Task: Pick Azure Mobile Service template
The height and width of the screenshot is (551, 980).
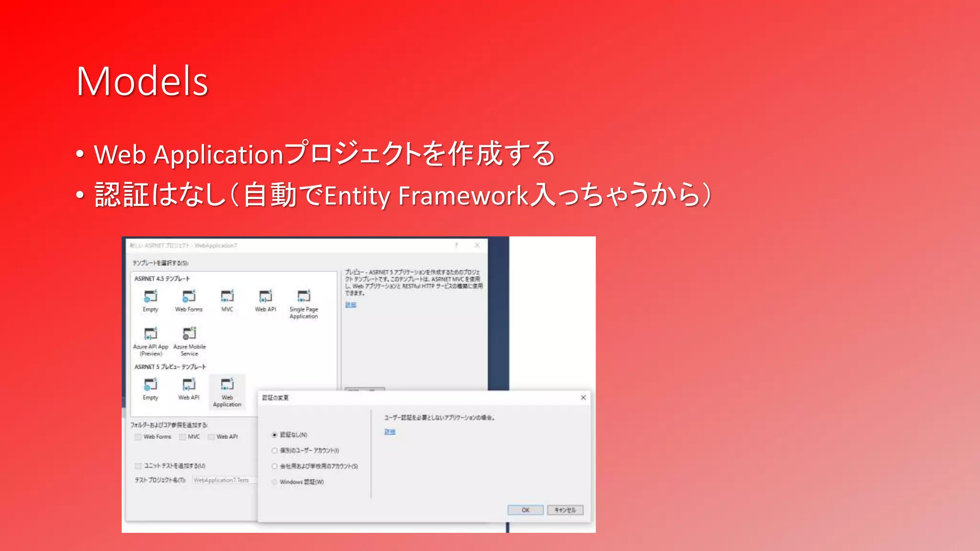Action: 189,342
